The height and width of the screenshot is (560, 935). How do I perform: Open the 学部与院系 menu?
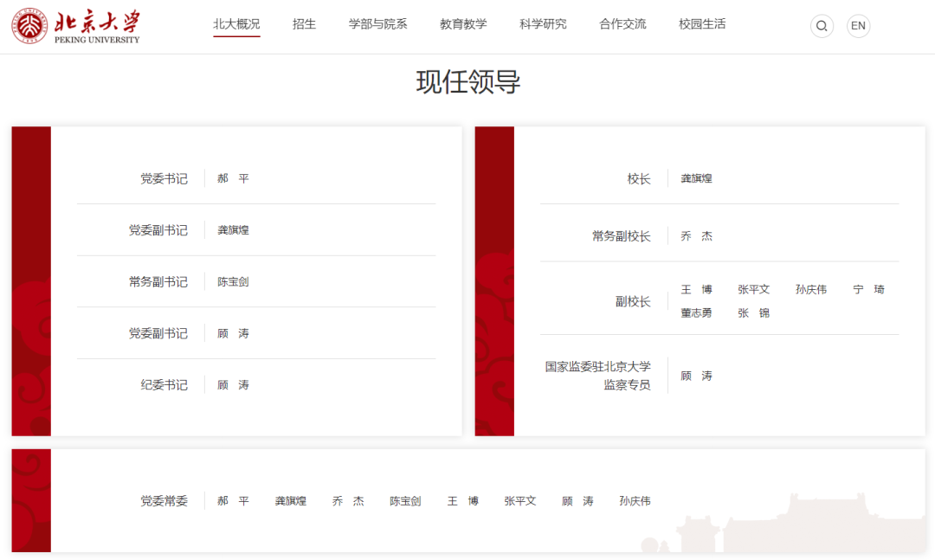tap(377, 24)
